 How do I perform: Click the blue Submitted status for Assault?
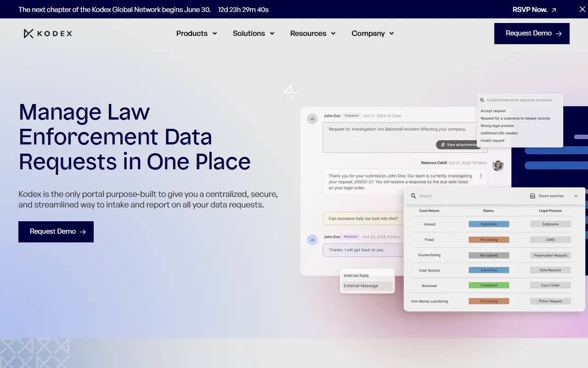489,224
